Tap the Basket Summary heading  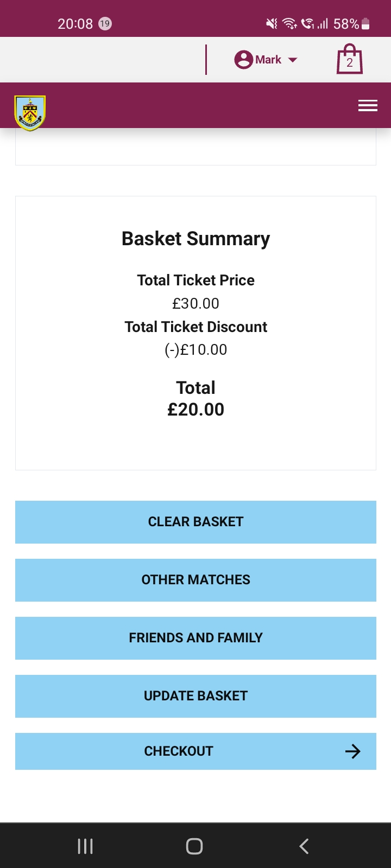(195, 239)
